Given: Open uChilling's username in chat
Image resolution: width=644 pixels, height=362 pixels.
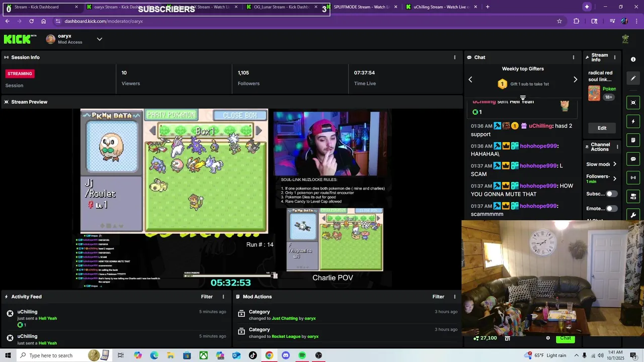Looking at the screenshot, I should [x=541, y=126].
